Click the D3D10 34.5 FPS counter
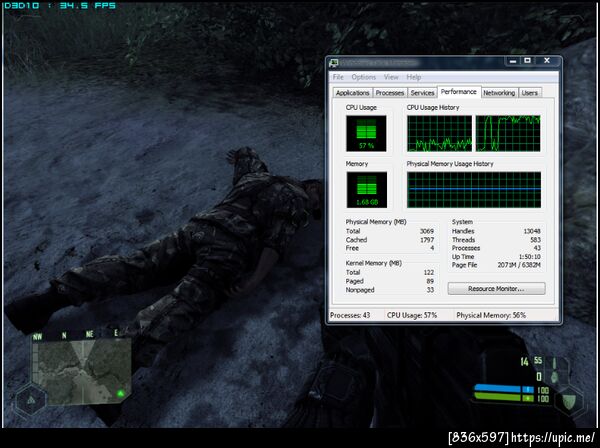Image resolution: width=600 pixels, height=448 pixels. click(x=60, y=6)
